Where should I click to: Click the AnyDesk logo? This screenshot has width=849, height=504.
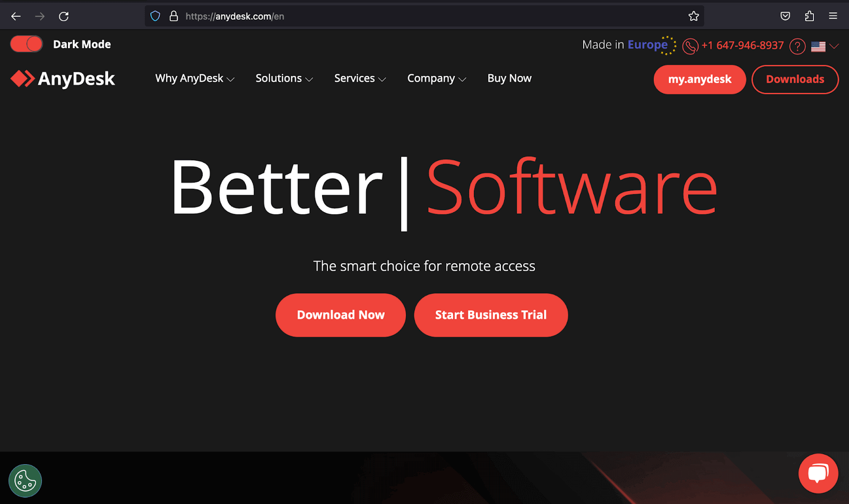[x=62, y=79]
